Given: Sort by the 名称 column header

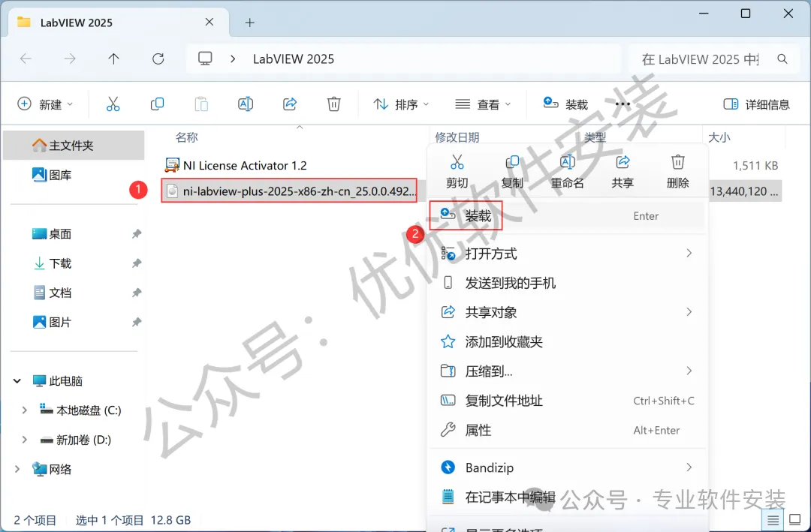Looking at the screenshot, I should pos(186,137).
